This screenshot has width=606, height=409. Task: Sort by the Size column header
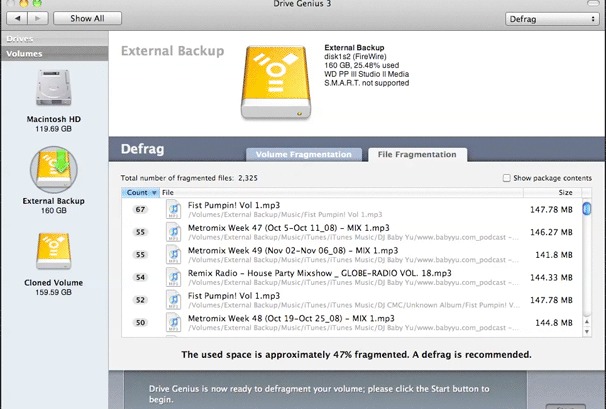[x=553, y=193]
